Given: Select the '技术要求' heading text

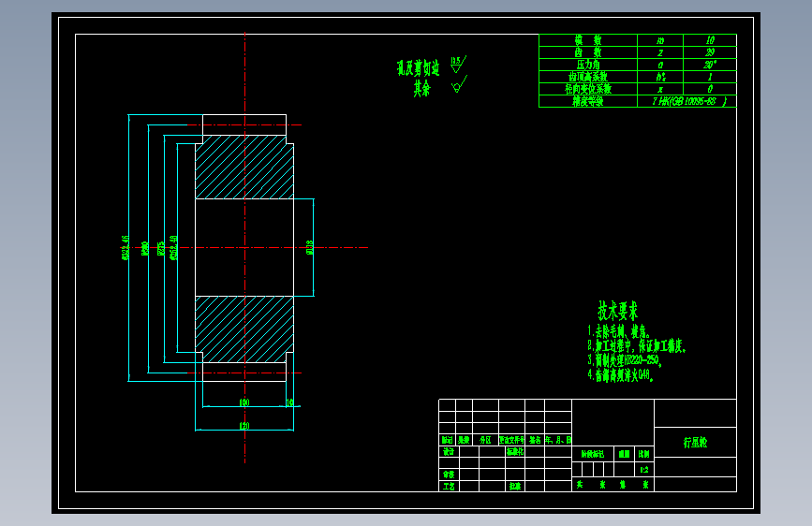Looking at the screenshot, I should coord(618,311).
